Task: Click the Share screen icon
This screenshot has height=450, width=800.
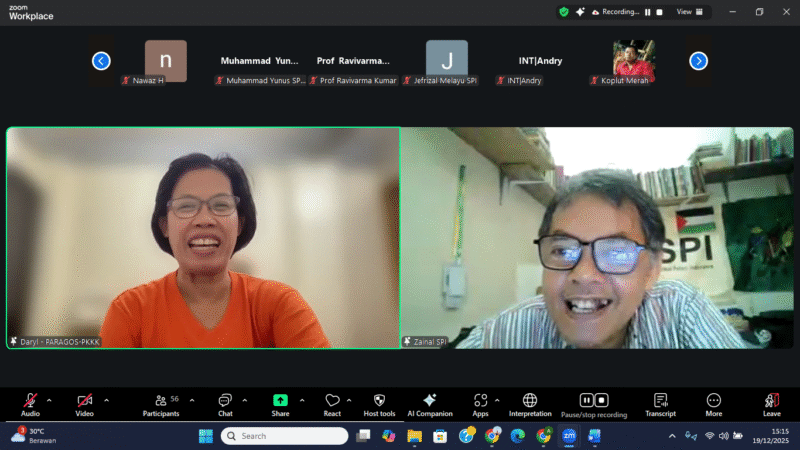Action: pyautogui.click(x=280, y=401)
